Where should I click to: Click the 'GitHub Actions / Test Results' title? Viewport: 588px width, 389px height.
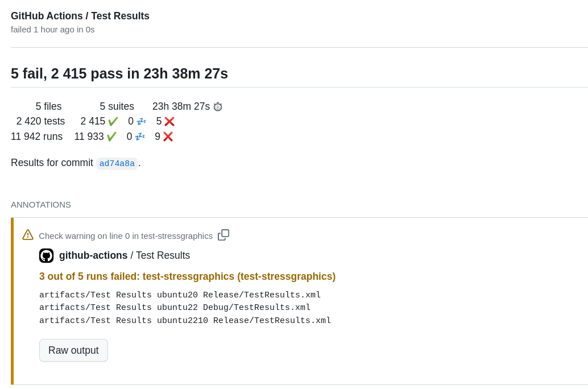80,16
